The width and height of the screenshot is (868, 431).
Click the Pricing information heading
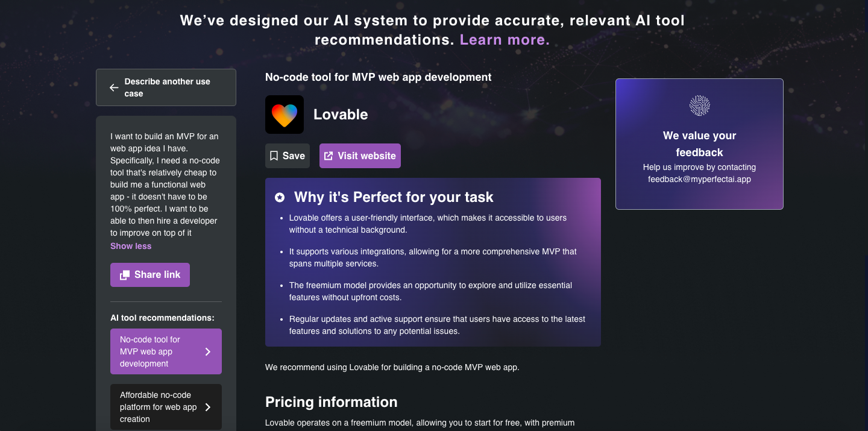click(x=331, y=402)
